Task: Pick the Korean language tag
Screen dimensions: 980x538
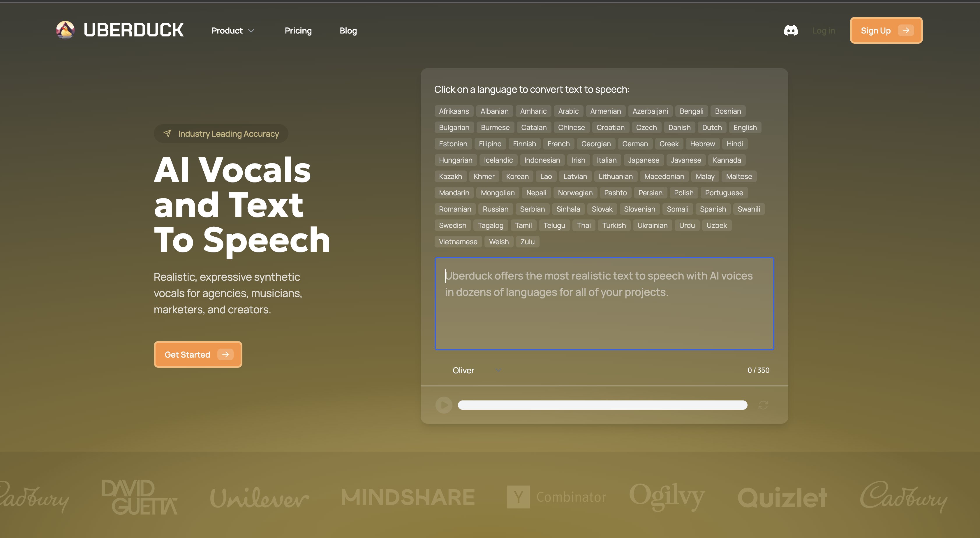Action: [x=517, y=177]
